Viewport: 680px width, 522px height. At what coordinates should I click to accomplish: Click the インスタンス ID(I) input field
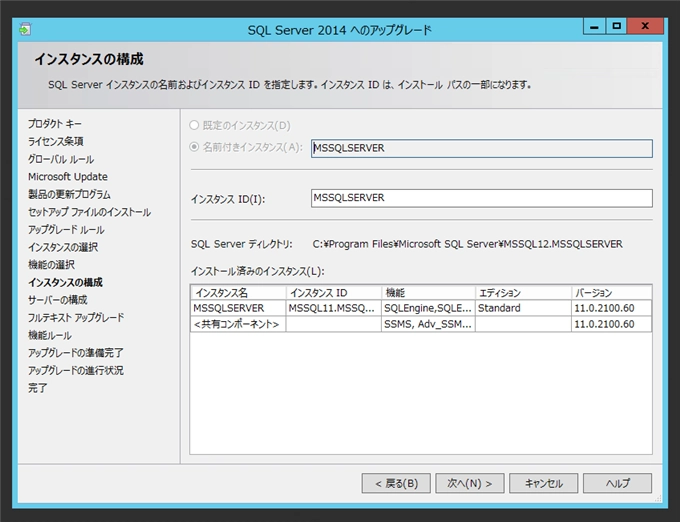481,198
